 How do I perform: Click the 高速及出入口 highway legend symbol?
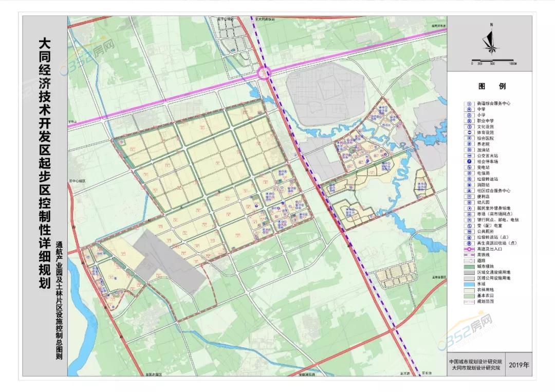click(469, 249)
